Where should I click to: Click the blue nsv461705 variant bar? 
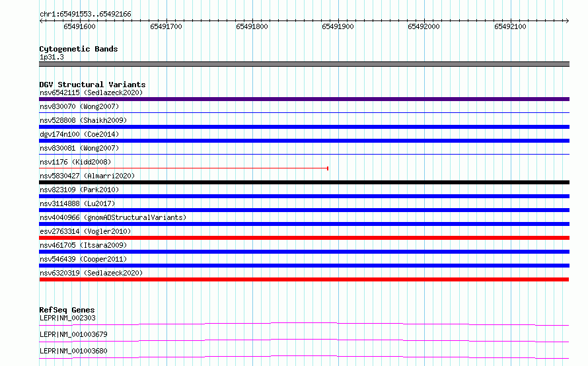[304, 252]
